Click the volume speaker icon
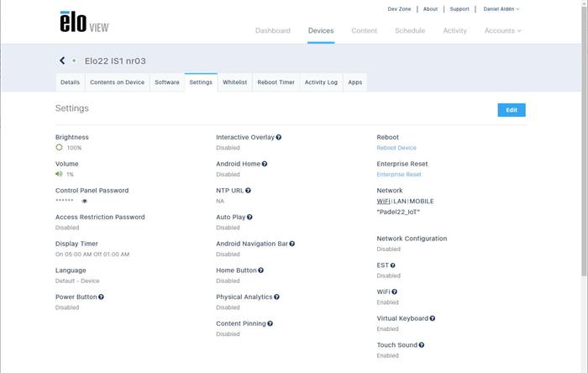The height and width of the screenshot is (373, 588). [x=59, y=174]
